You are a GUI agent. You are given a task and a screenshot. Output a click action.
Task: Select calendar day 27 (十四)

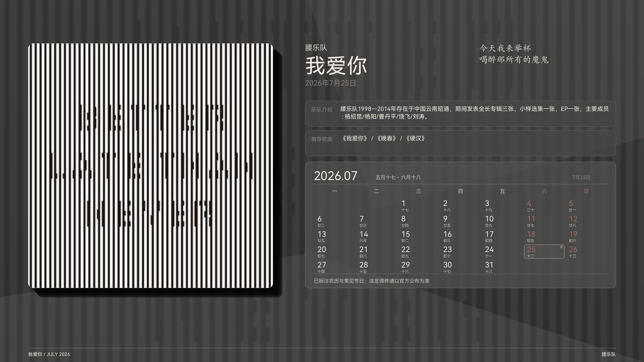[321, 267]
